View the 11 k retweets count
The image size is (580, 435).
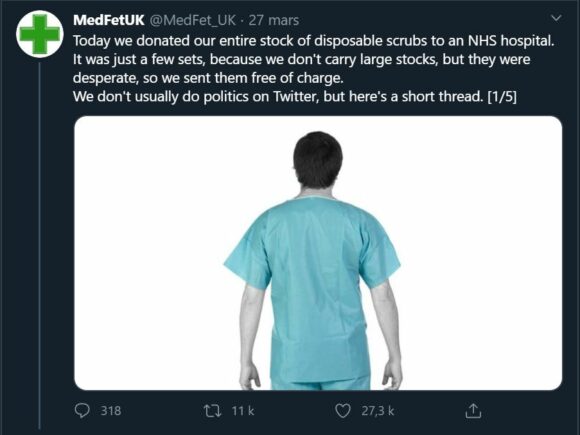point(243,411)
